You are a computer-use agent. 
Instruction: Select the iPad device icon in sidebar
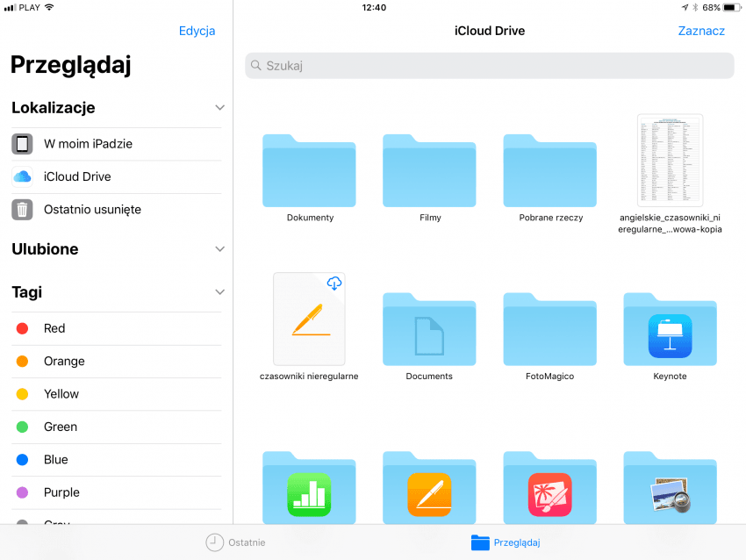tap(22, 144)
